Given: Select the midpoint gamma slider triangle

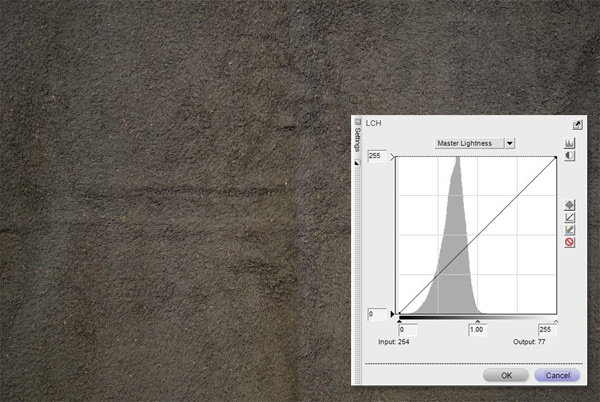Looking at the screenshot, I should point(478,321).
